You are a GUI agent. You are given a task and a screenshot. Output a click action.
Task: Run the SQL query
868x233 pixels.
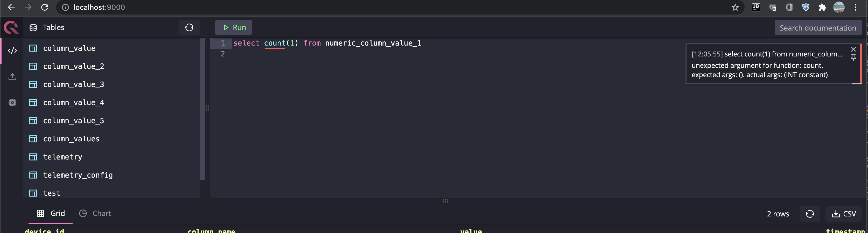coord(234,27)
